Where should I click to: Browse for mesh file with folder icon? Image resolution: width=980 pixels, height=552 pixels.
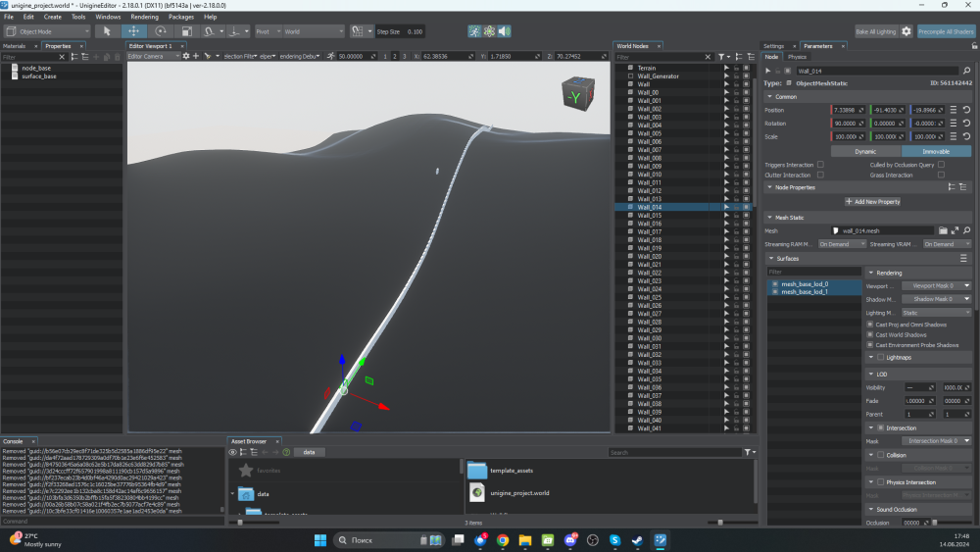click(943, 230)
